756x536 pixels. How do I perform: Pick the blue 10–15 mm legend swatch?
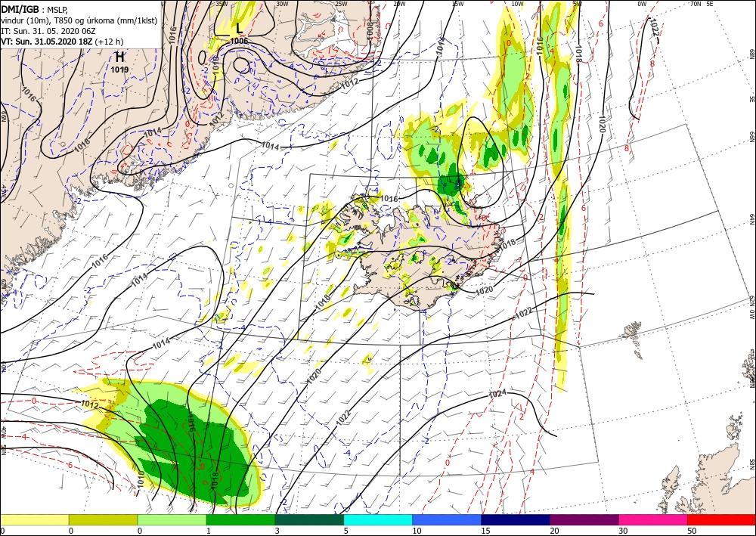pos(447,519)
